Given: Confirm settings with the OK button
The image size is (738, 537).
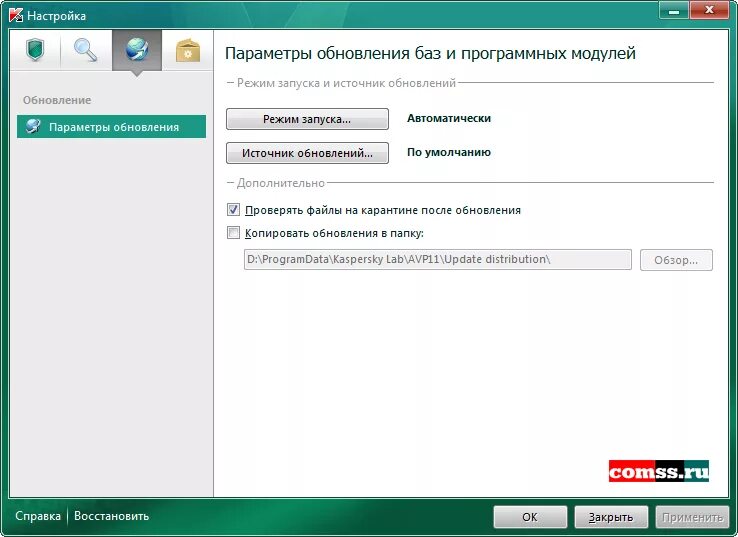Looking at the screenshot, I should (530, 517).
